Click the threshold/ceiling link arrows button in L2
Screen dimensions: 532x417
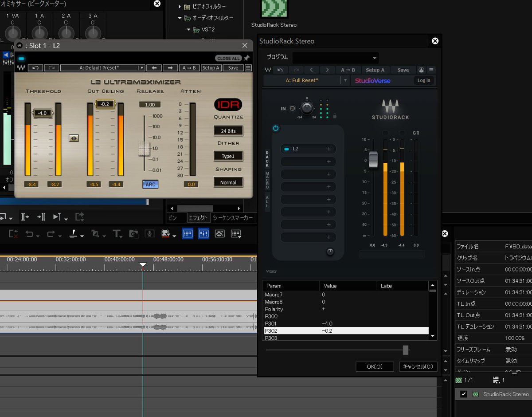[74, 138]
